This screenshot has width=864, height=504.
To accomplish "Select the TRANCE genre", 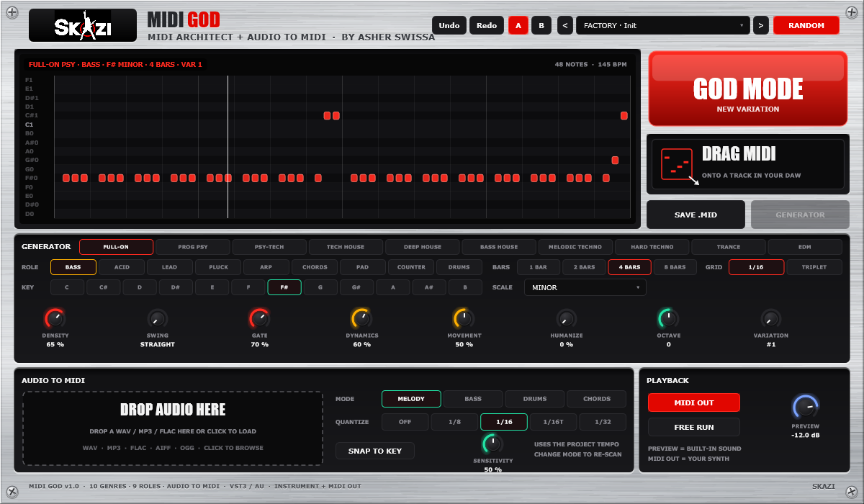I will tap(728, 247).
